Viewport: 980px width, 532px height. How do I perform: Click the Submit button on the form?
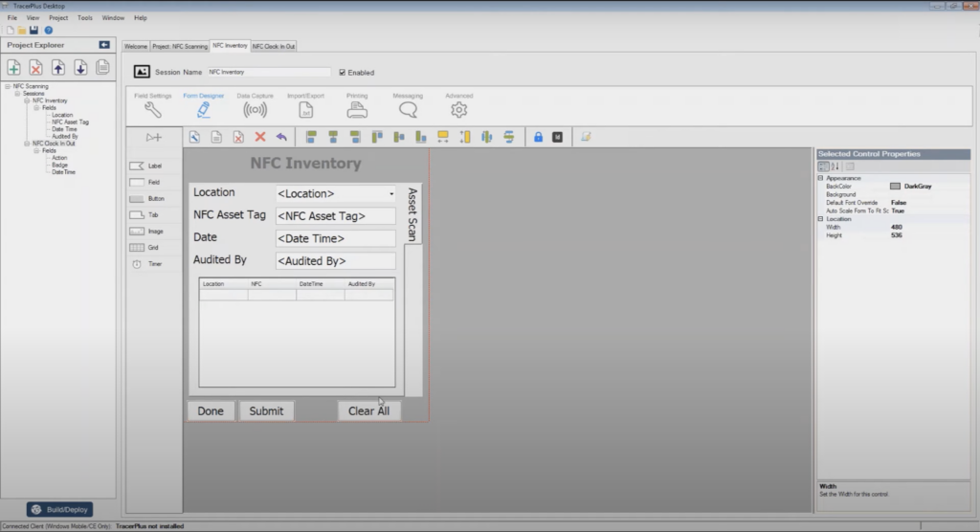[266, 410]
